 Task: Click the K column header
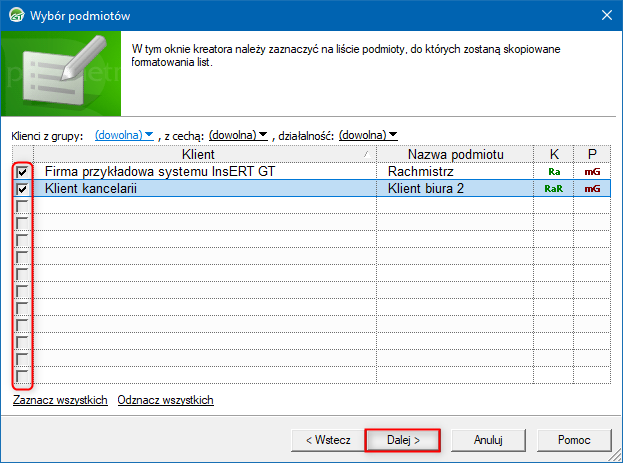point(553,154)
